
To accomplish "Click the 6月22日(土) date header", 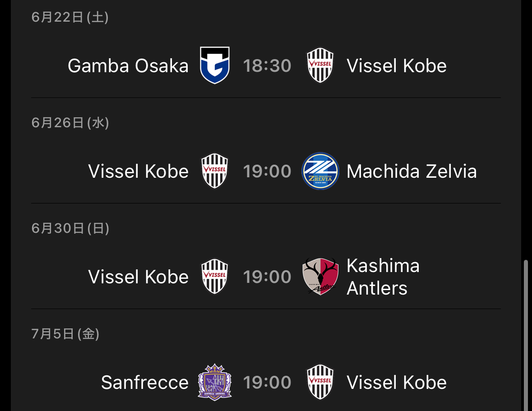I will [70, 17].
